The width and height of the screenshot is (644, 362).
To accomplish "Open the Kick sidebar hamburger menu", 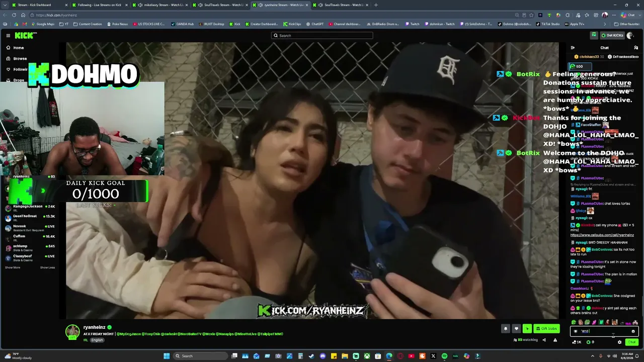I will (x=8, y=35).
